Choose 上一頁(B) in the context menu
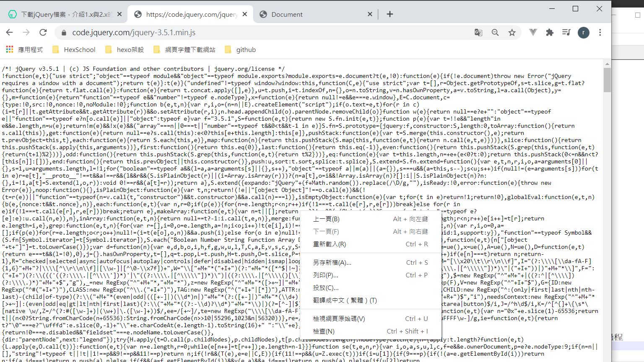 [x=371, y=219]
